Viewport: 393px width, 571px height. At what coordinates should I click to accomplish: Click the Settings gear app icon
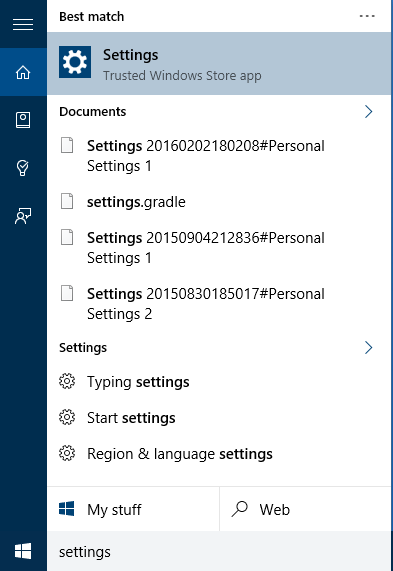75,62
